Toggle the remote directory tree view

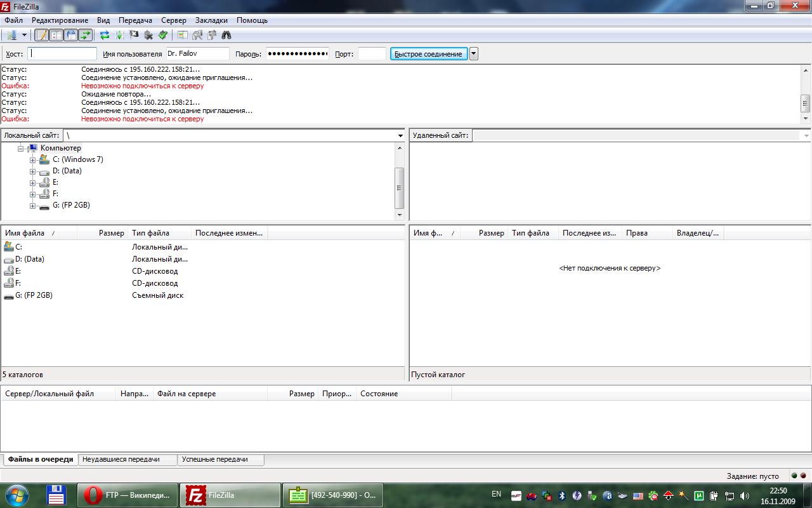[x=71, y=36]
